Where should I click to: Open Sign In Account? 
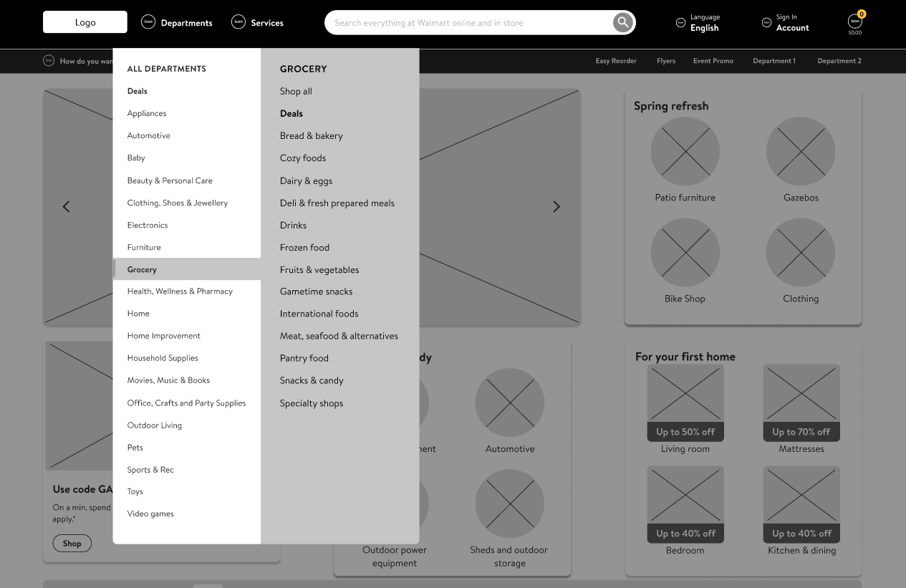click(x=792, y=23)
